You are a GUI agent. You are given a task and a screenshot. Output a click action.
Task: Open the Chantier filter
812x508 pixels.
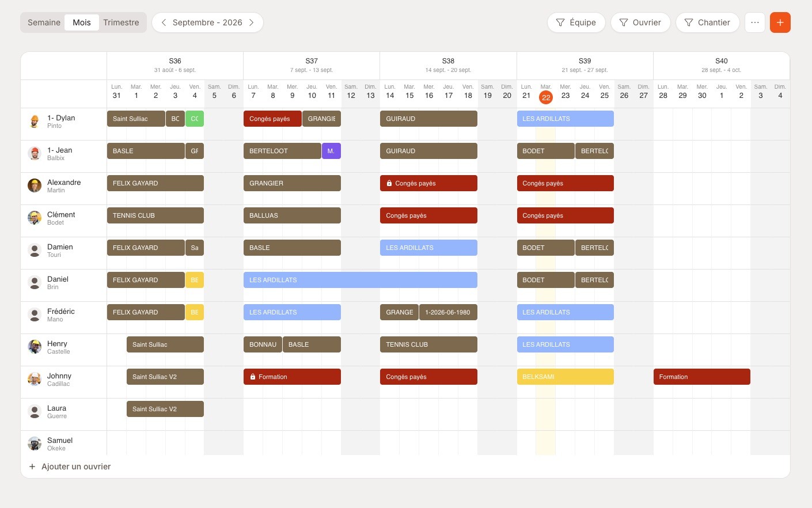pos(707,22)
